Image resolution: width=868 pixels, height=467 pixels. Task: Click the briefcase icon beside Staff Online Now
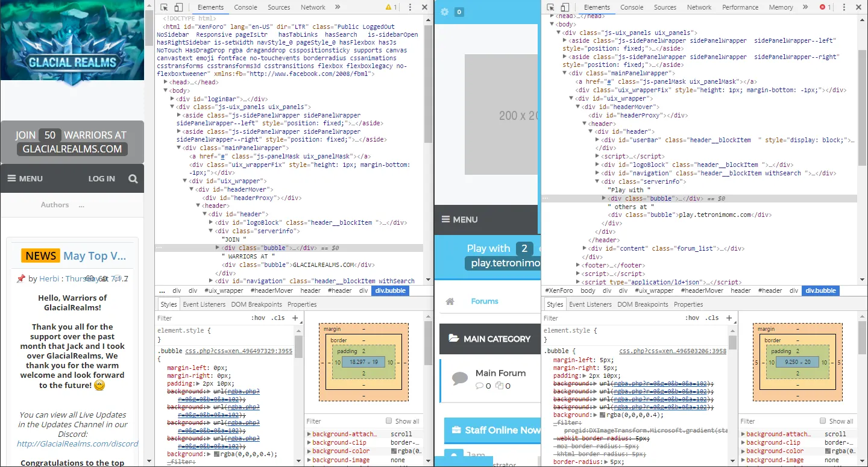[455, 430]
